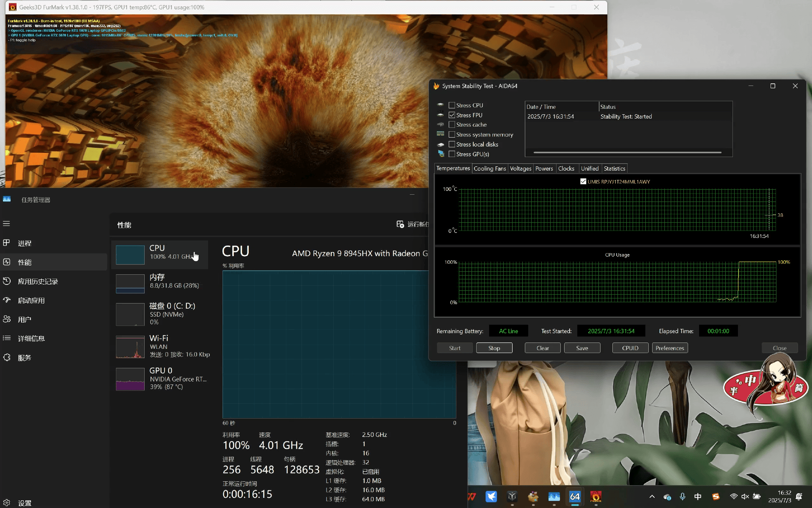
Task: Select Disk 0 (C: D:) performance item
Action: (160, 314)
